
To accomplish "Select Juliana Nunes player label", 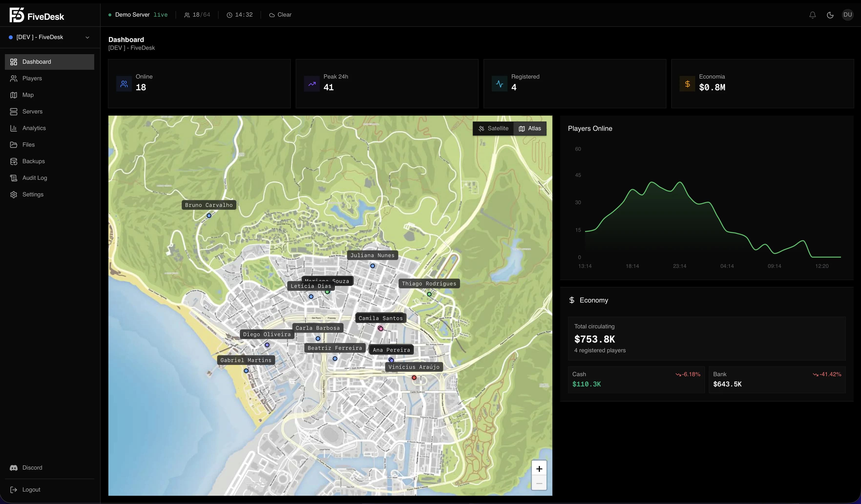I will pyautogui.click(x=372, y=255).
